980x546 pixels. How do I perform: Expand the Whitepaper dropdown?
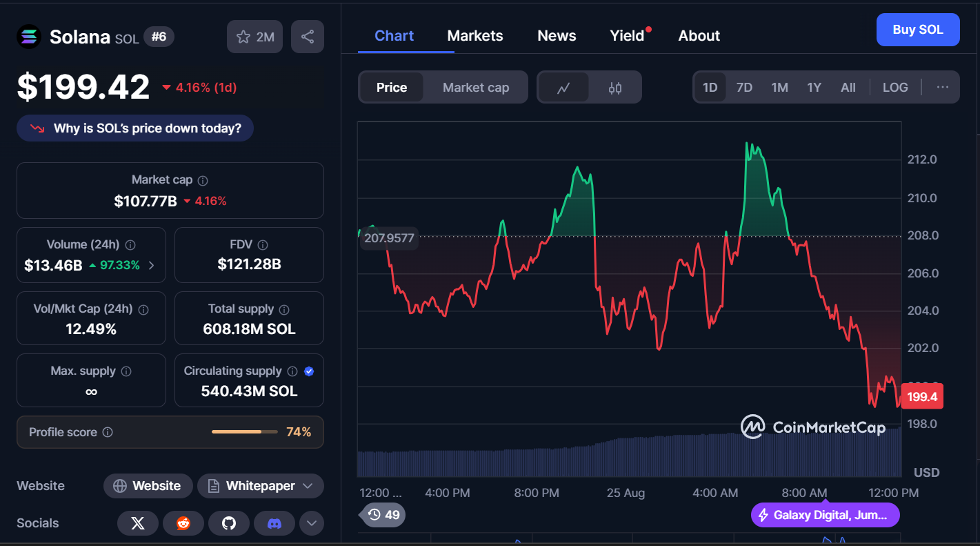[x=261, y=486]
